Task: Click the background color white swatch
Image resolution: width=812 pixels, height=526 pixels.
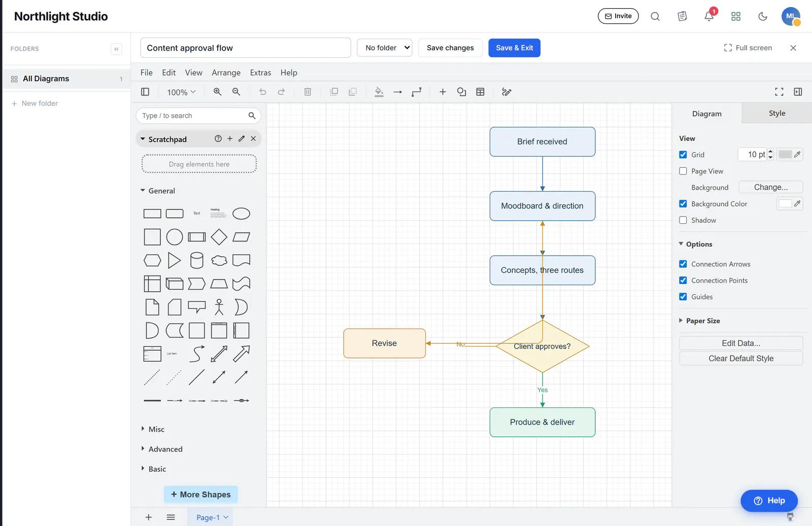Action: coord(785,203)
